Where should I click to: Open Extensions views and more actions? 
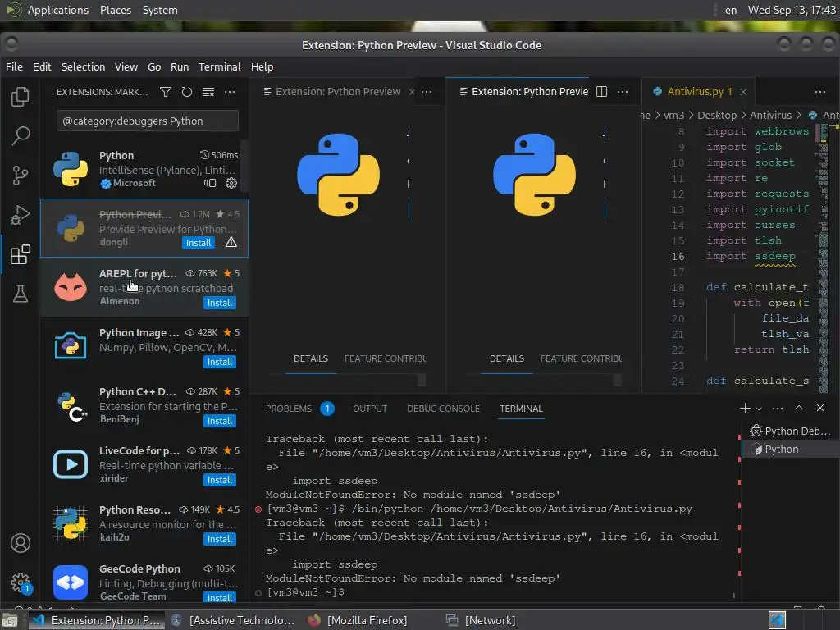[230, 92]
